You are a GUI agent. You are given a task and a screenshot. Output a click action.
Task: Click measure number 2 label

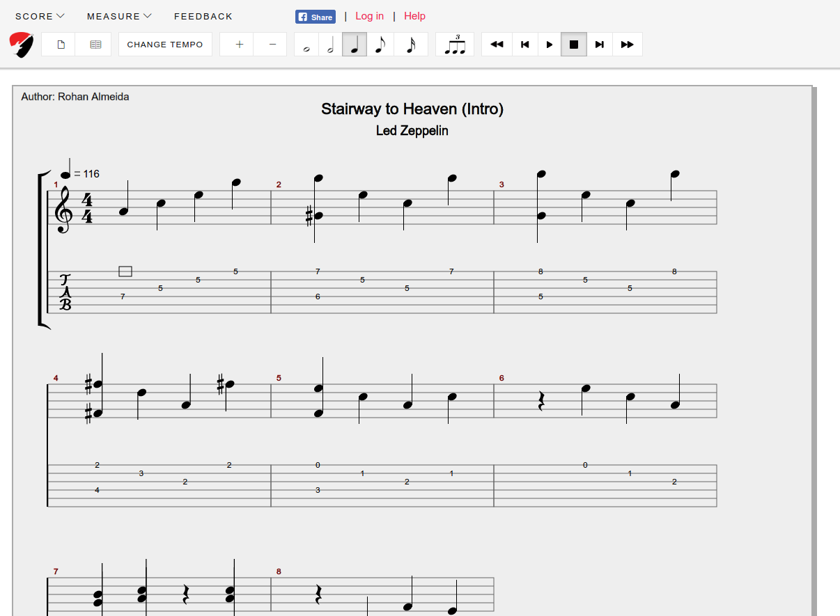[x=279, y=184]
